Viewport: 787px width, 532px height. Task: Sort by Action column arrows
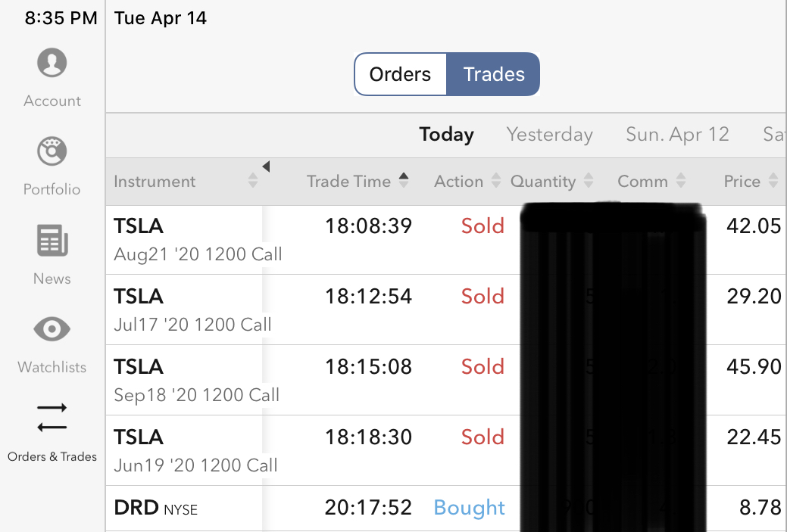(x=496, y=181)
